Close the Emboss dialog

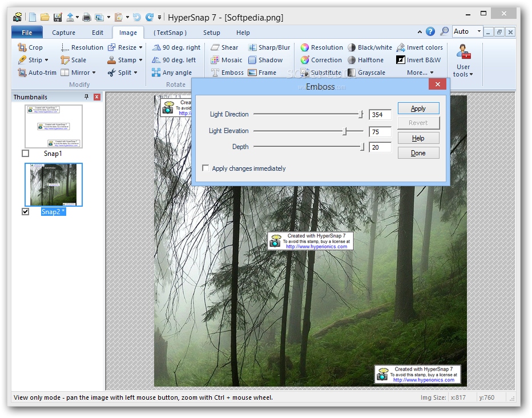438,85
